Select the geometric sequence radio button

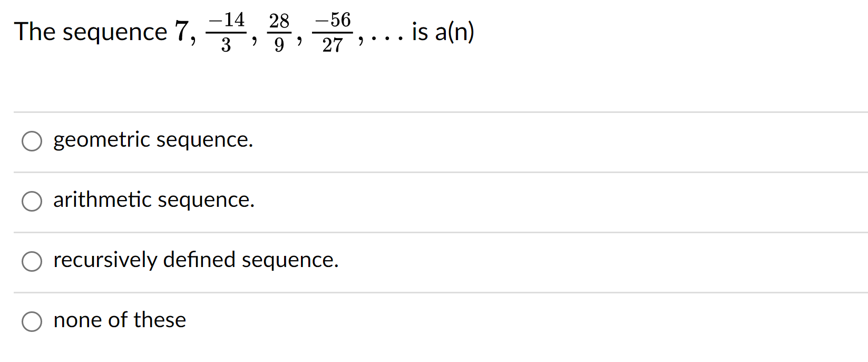click(32, 141)
